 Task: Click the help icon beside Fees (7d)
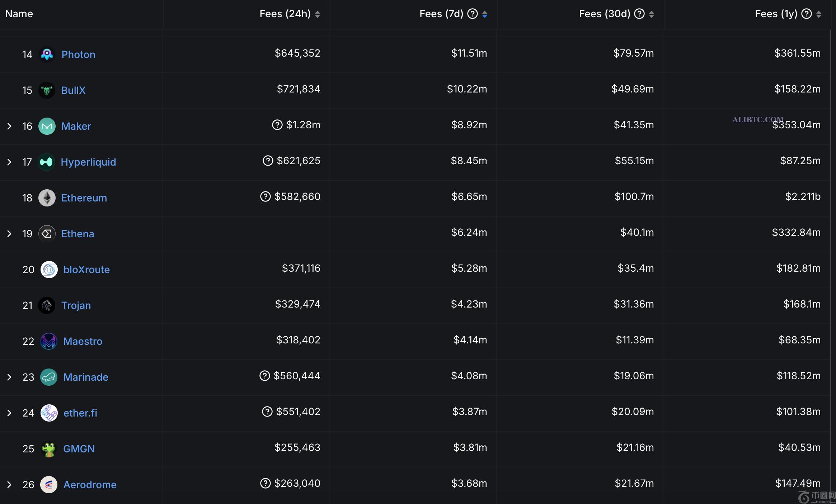coord(473,14)
